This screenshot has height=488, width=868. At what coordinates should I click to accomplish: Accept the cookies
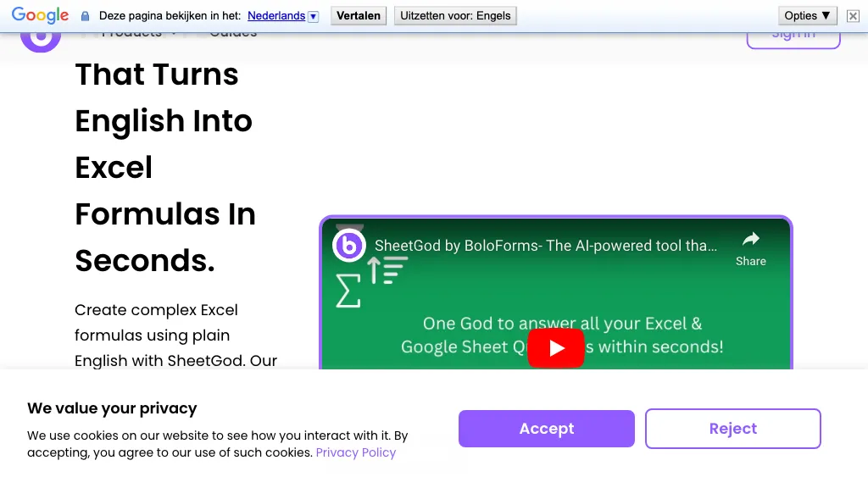(x=546, y=429)
